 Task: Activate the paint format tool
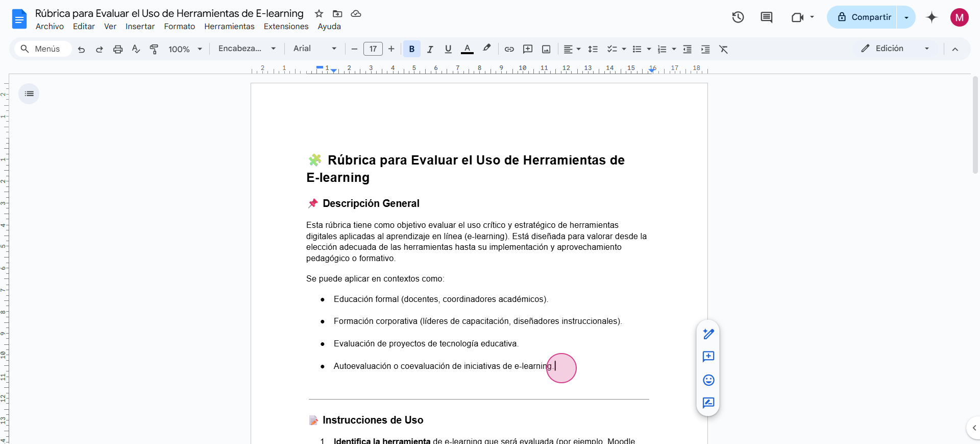point(154,49)
